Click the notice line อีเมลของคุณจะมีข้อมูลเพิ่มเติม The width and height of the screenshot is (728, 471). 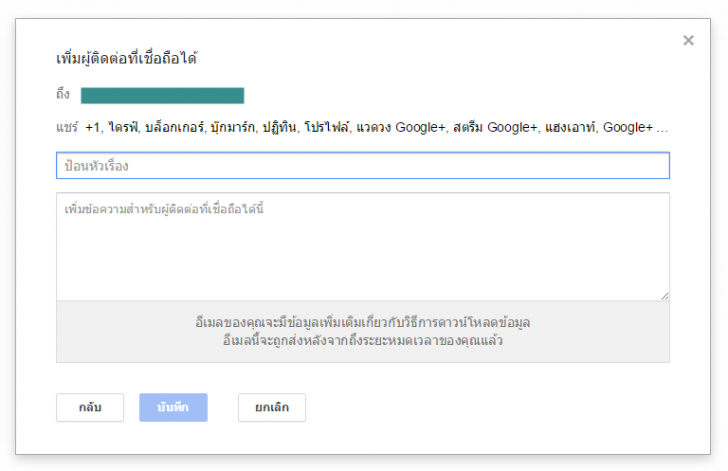(363, 322)
